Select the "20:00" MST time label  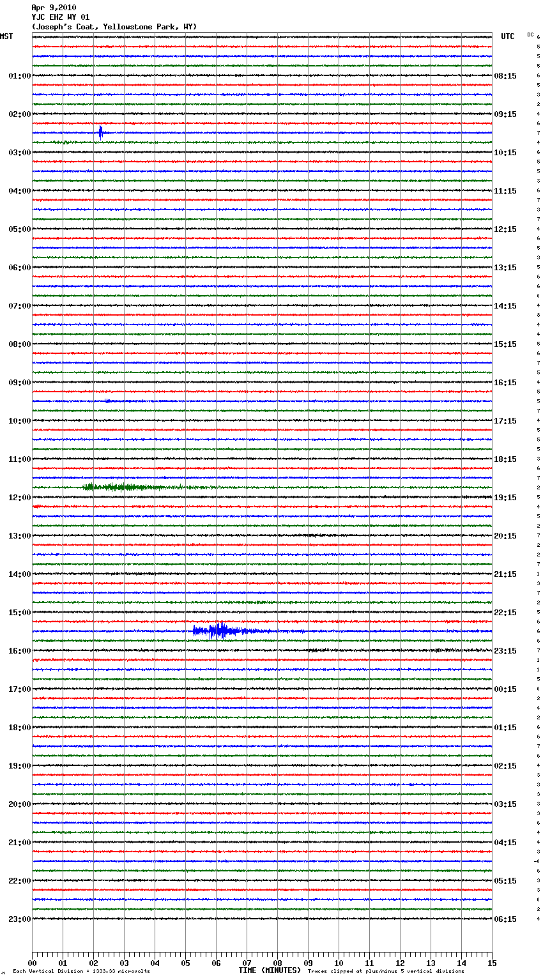[x=20, y=804]
